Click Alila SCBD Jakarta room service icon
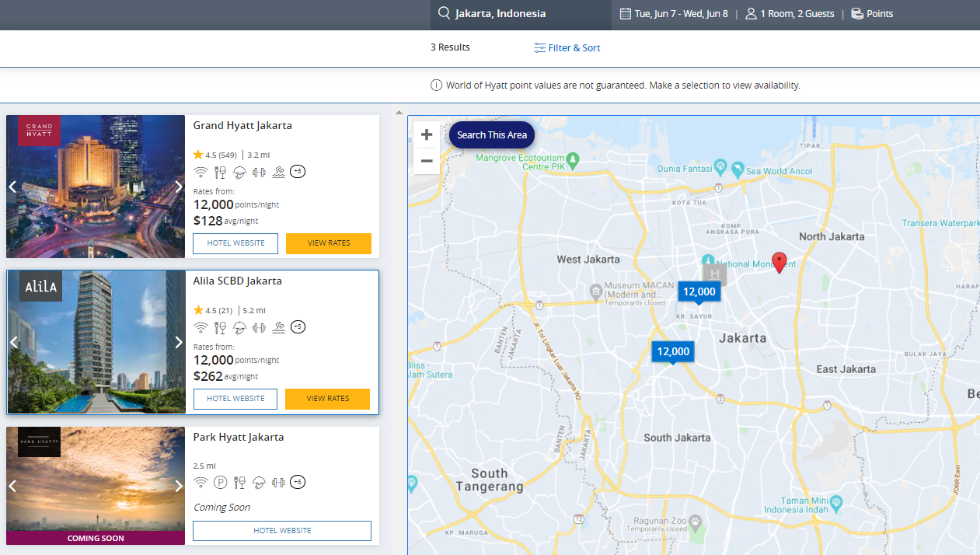This screenshot has height=555, width=980. 239,327
